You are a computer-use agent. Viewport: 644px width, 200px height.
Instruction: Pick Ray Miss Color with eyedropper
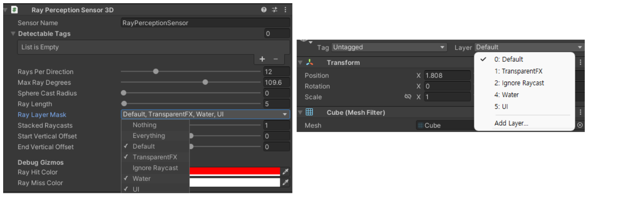(x=285, y=182)
